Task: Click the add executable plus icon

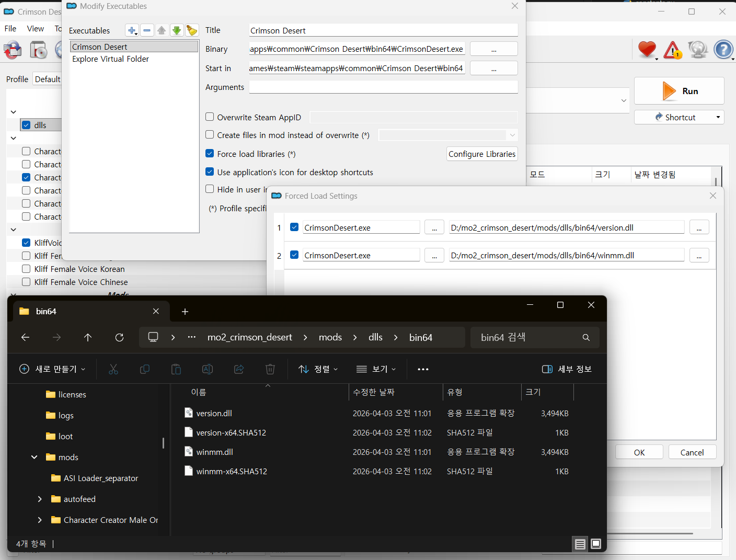Action: point(131,30)
